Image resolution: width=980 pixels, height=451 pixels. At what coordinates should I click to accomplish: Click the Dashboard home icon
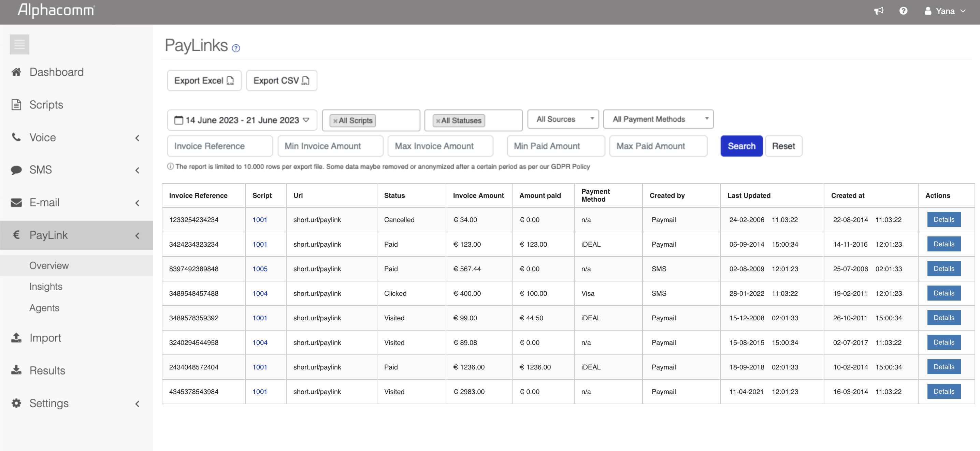click(16, 72)
